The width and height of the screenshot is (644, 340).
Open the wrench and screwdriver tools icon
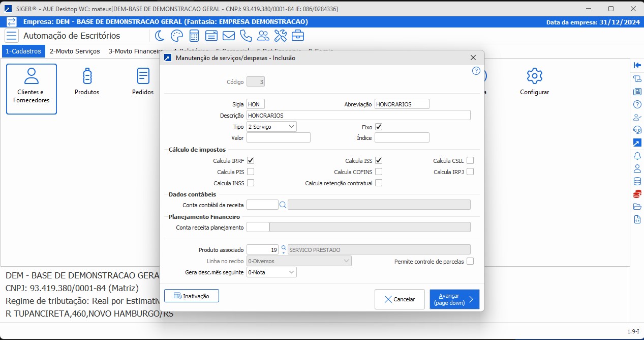(x=281, y=36)
